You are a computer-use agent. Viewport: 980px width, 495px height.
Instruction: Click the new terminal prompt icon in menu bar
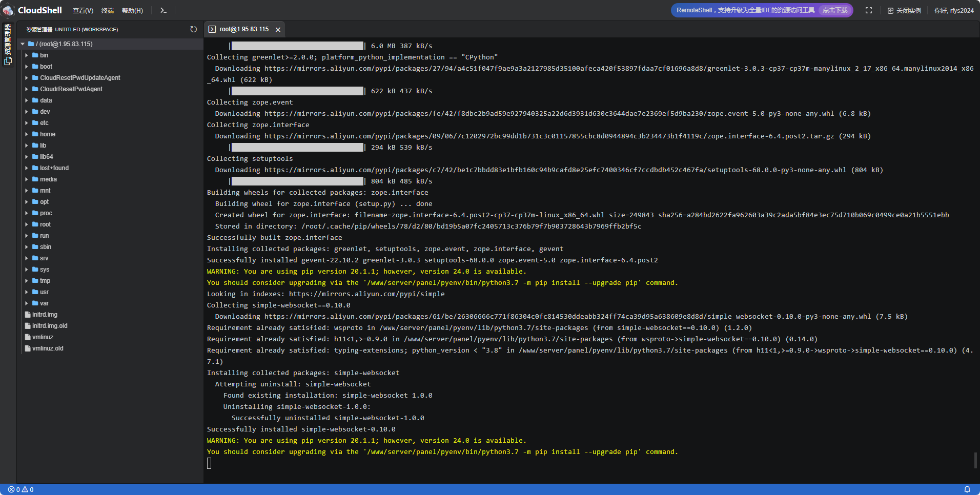click(x=164, y=10)
